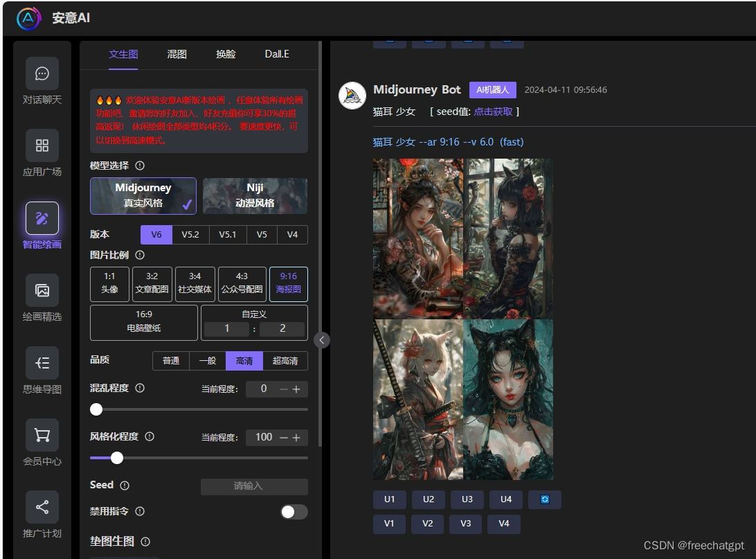
Task: Set quality to 普通
Action: pyautogui.click(x=171, y=361)
